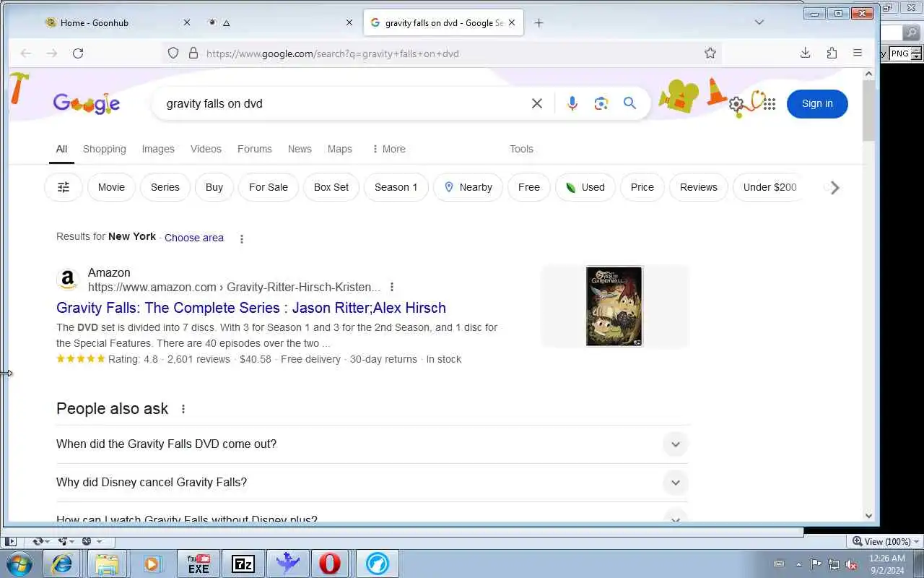This screenshot has height=578, width=924.
Task: Open Opera browser from taskbar
Action: pyautogui.click(x=331, y=564)
